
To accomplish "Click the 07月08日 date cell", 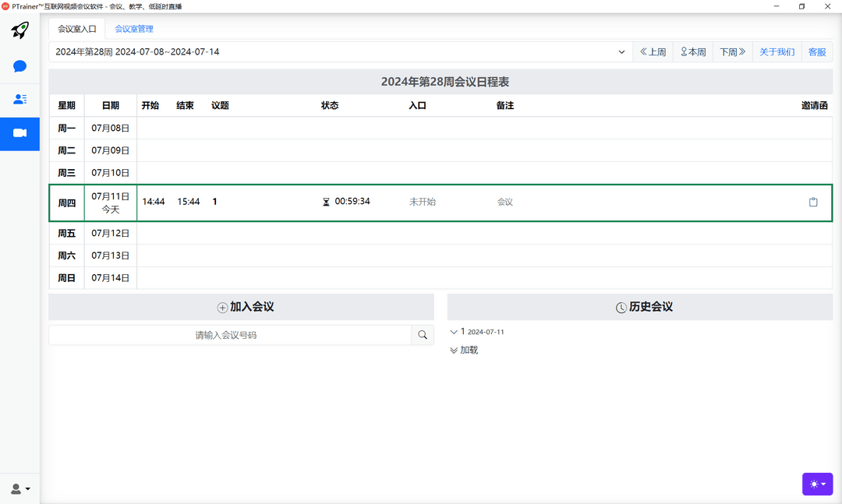I will tap(111, 129).
